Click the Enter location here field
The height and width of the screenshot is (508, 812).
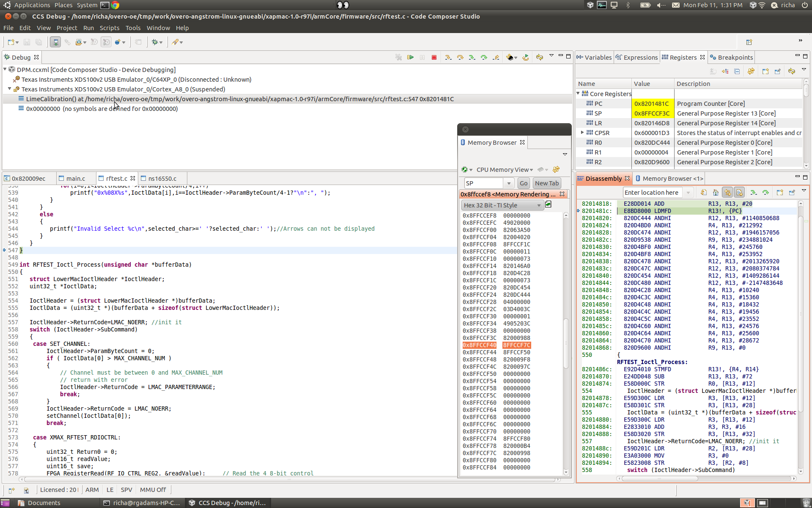point(653,193)
